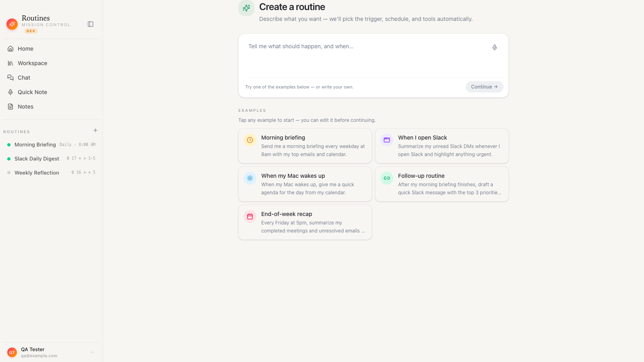Click the QT user avatar
Viewport: 644px width, 362px height.
point(12,352)
